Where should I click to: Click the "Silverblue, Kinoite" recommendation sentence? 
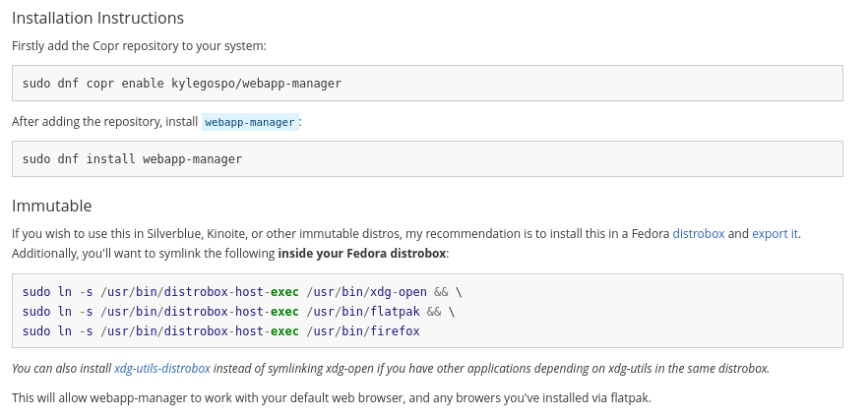click(335, 234)
